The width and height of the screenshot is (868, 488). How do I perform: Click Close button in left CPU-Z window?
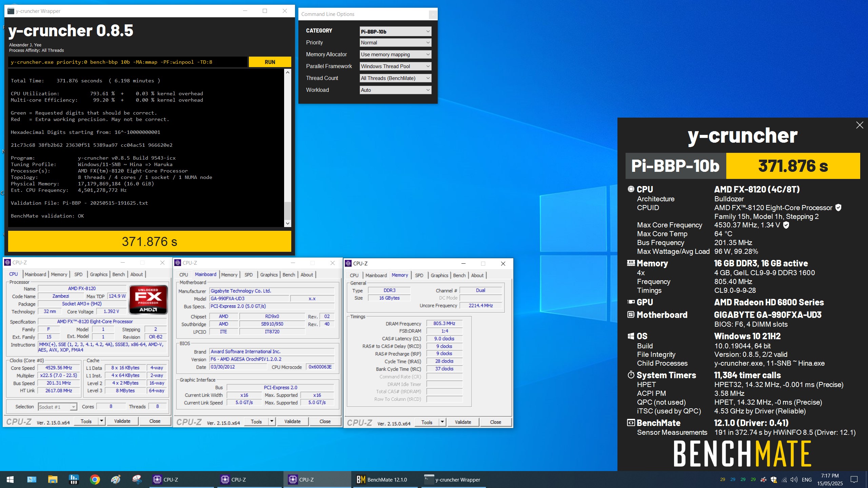(155, 421)
